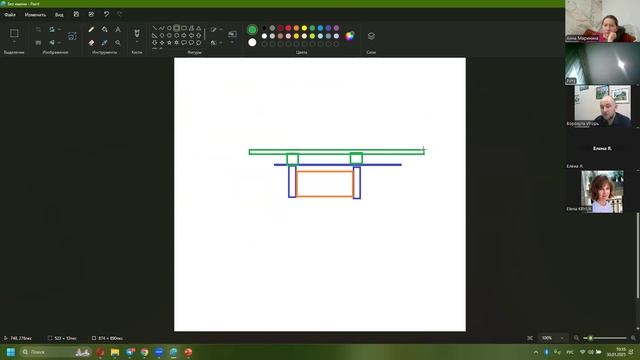The image size is (640, 360).
Task: Pick the blue color swatch
Action: click(320, 28)
